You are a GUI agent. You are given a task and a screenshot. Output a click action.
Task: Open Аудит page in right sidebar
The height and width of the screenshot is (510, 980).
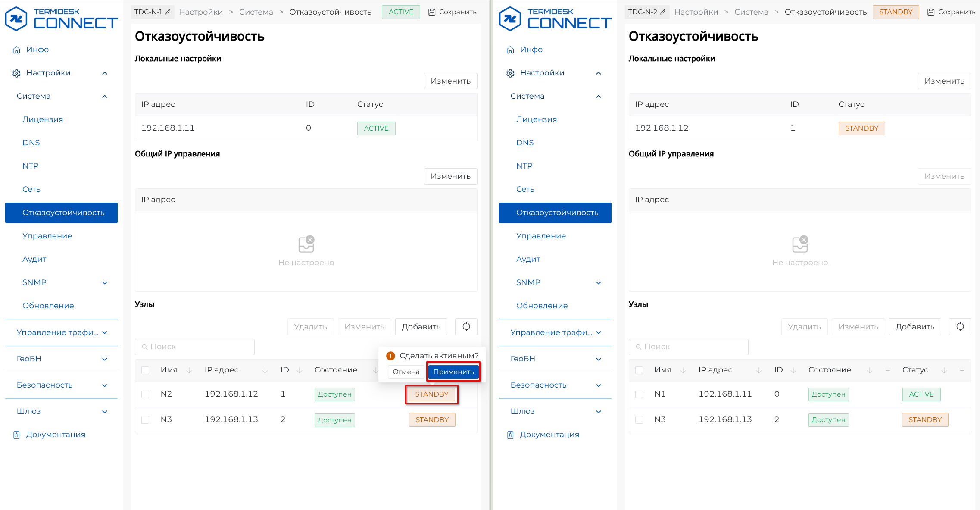click(x=528, y=259)
